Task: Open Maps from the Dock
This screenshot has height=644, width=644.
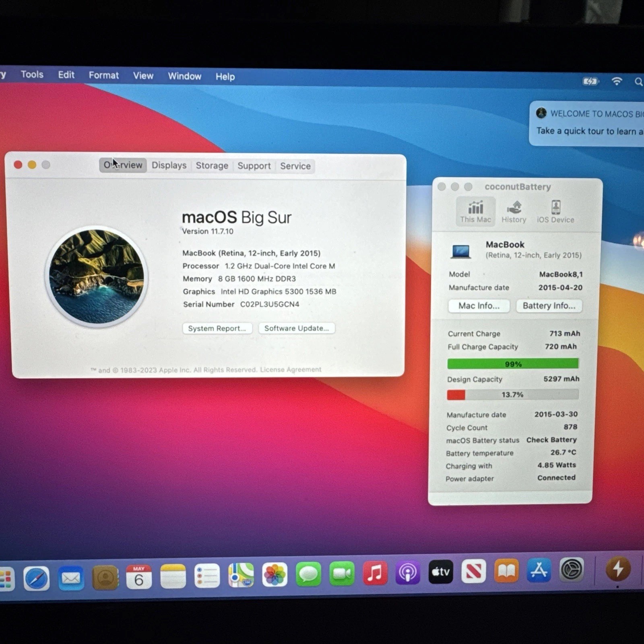Action: pos(241,575)
